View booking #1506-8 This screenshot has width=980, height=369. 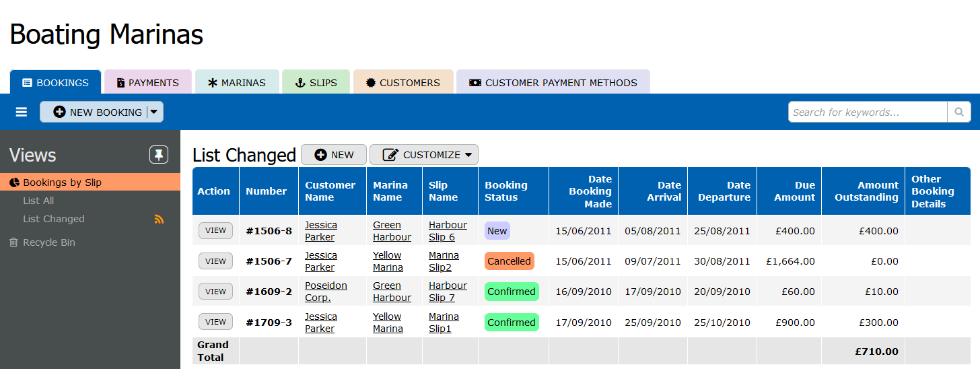point(215,230)
